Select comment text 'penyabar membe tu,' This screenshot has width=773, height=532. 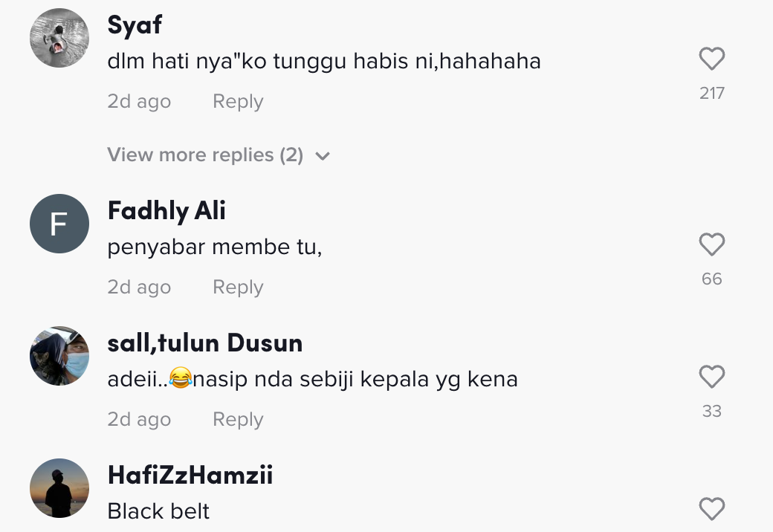click(x=215, y=247)
